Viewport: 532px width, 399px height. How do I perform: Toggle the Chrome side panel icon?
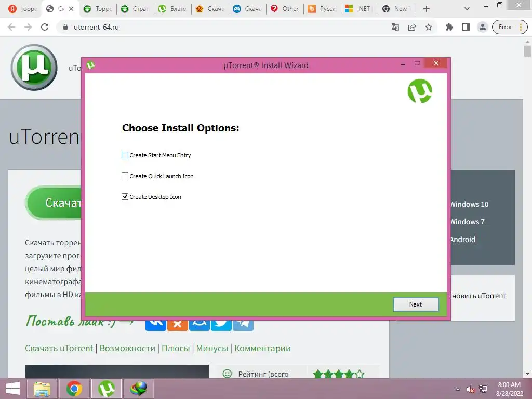[x=466, y=27]
